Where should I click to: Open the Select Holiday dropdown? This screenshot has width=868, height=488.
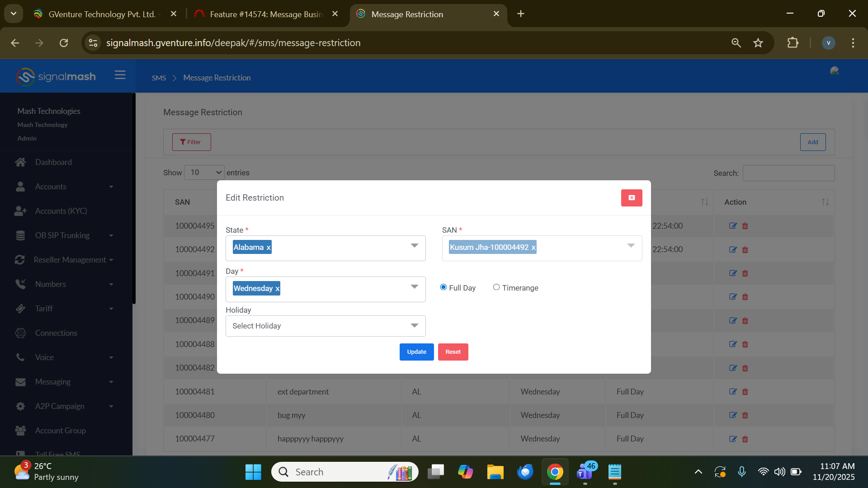click(x=325, y=326)
